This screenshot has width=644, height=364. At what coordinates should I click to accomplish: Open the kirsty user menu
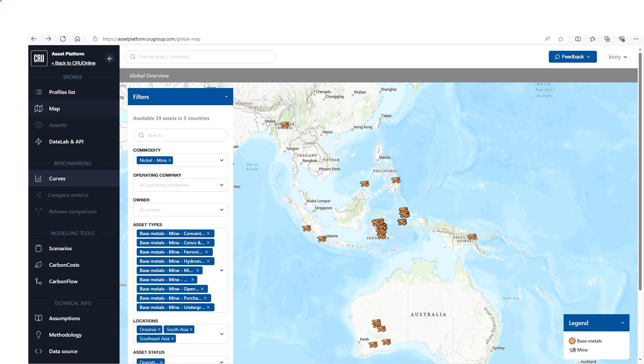(617, 57)
